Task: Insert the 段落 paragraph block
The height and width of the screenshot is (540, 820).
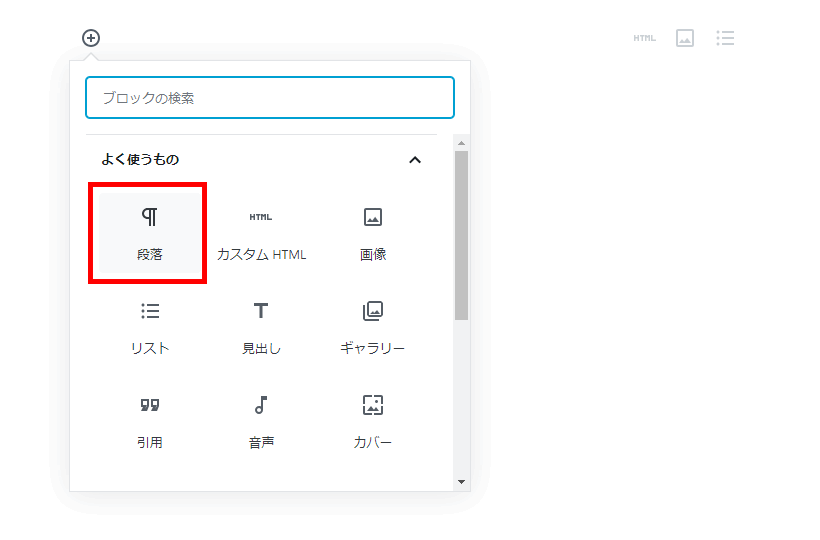Action: click(149, 233)
